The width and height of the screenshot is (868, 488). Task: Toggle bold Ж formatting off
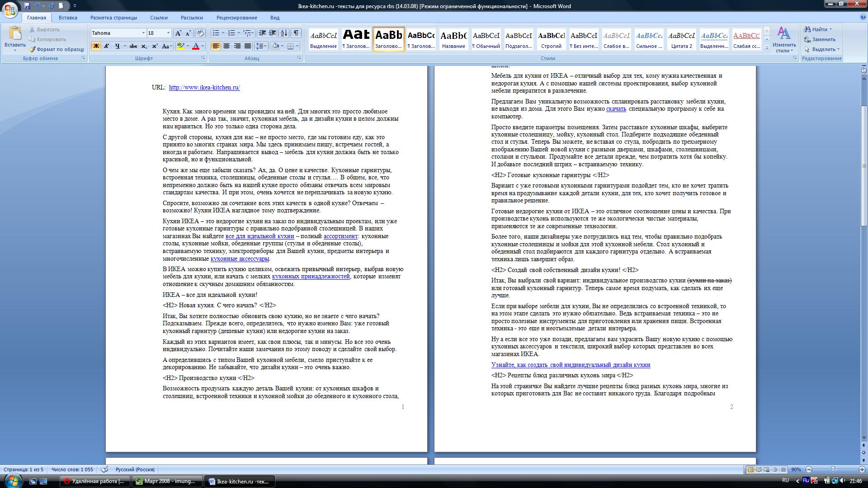click(x=96, y=46)
